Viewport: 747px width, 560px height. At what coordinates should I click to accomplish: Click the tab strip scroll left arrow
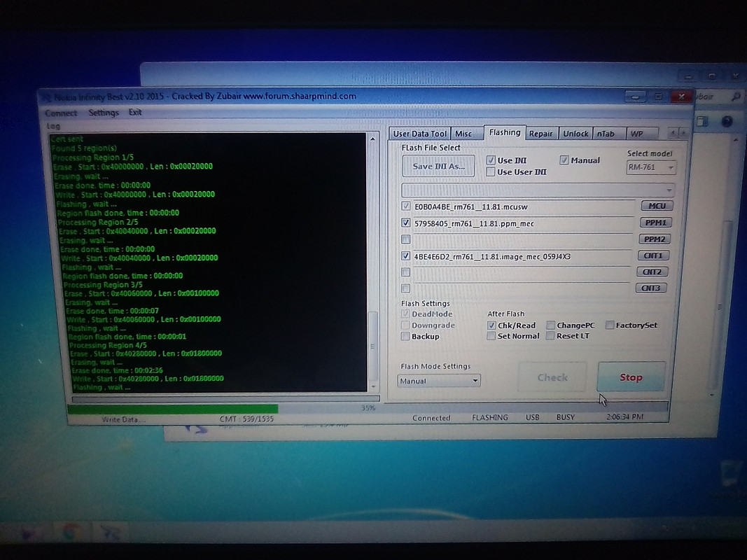tap(672, 133)
